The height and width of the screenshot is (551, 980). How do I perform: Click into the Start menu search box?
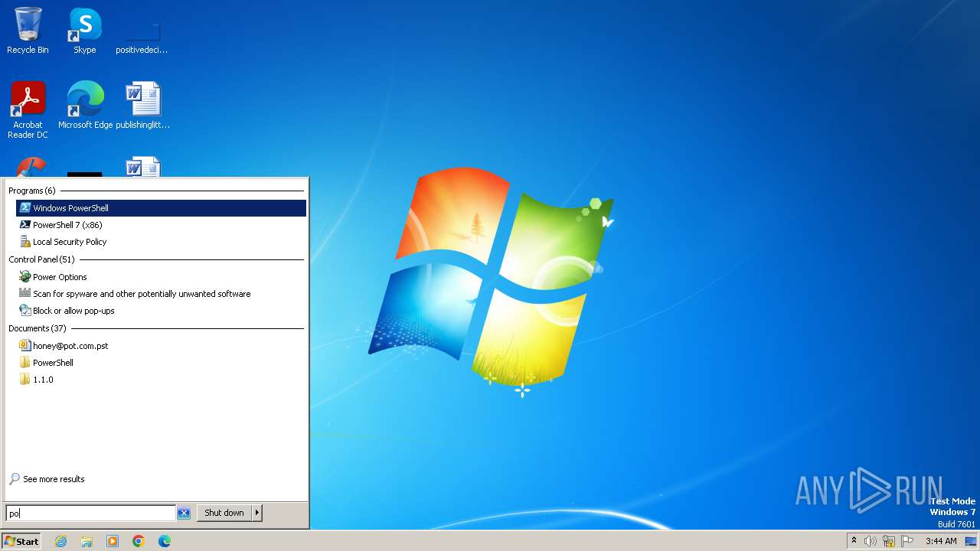pyautogui.click(x=90, y=513)
